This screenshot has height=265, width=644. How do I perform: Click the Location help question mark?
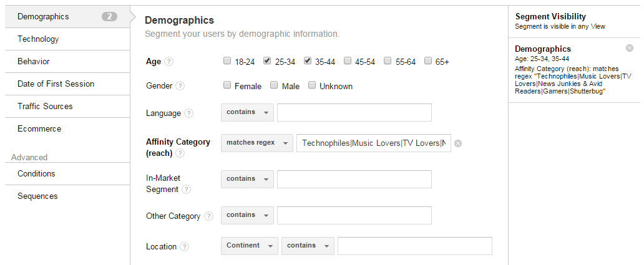[185, 247]
